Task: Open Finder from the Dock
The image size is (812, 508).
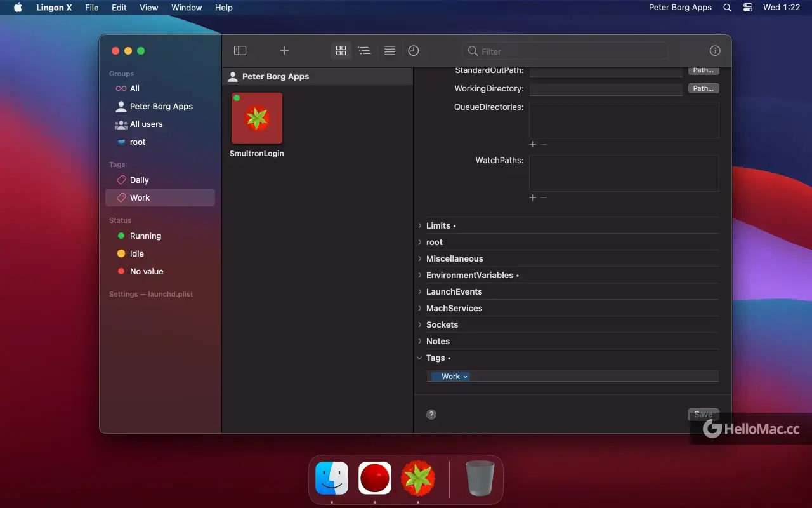Action: coord(332,478)
